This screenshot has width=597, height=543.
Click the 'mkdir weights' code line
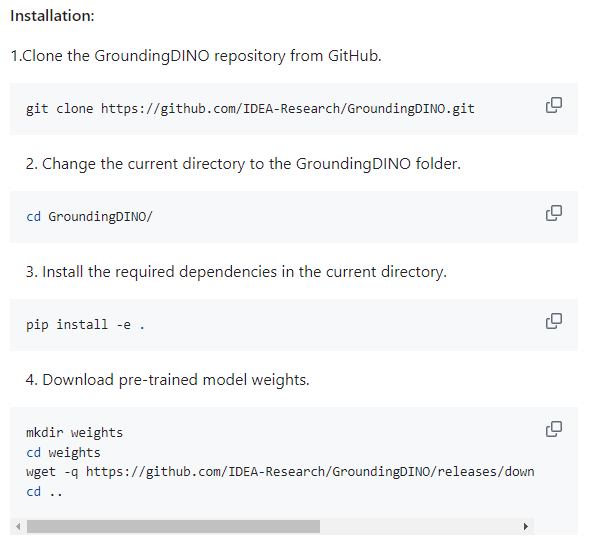74,433
